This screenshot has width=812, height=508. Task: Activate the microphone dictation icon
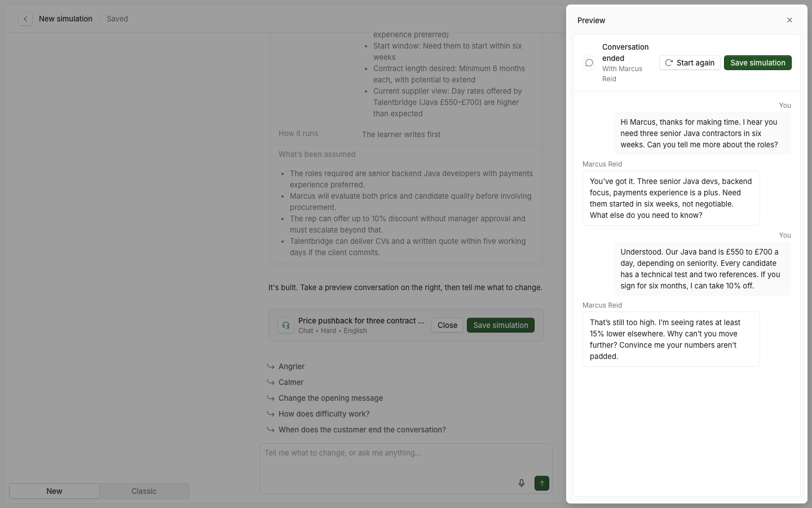point(522,483)
